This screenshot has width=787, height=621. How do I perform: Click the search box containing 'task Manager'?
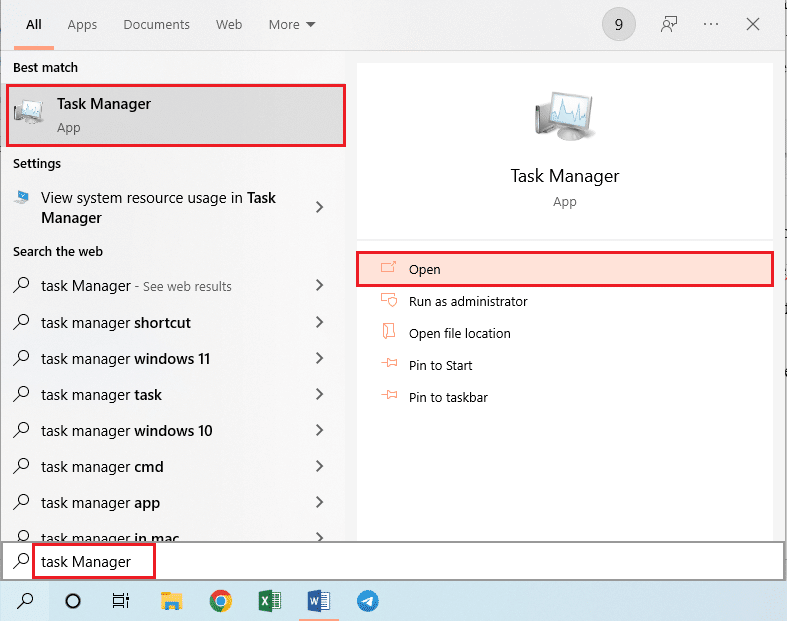[400, 562]
